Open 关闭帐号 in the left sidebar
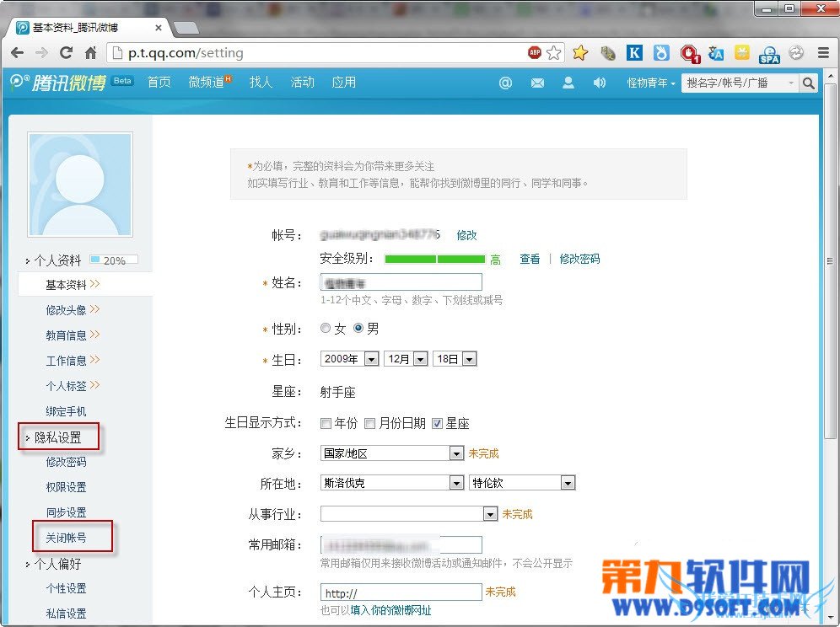The height and width of the screenshot is (627, 840). (x=66, y=537)
